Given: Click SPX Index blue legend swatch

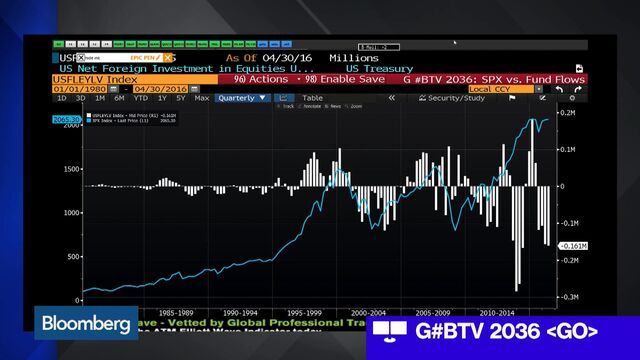Looking at the screenshot, I should 89,121.
